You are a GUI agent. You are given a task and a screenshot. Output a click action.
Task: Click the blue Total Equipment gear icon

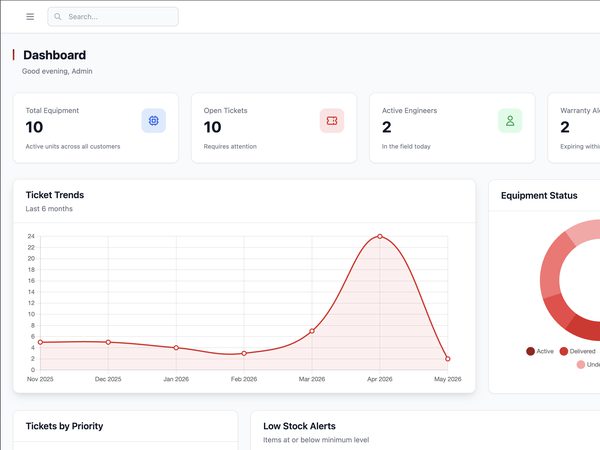153,121
